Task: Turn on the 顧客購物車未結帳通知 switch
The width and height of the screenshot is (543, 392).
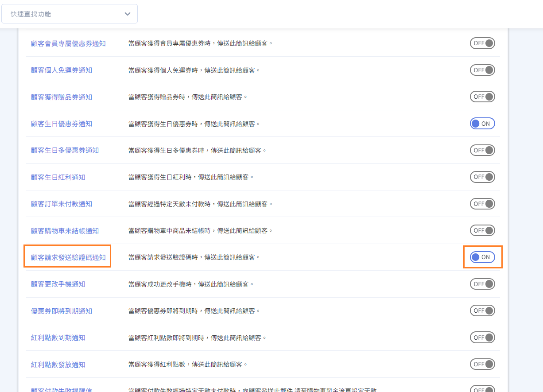Action: click(482, 230)
